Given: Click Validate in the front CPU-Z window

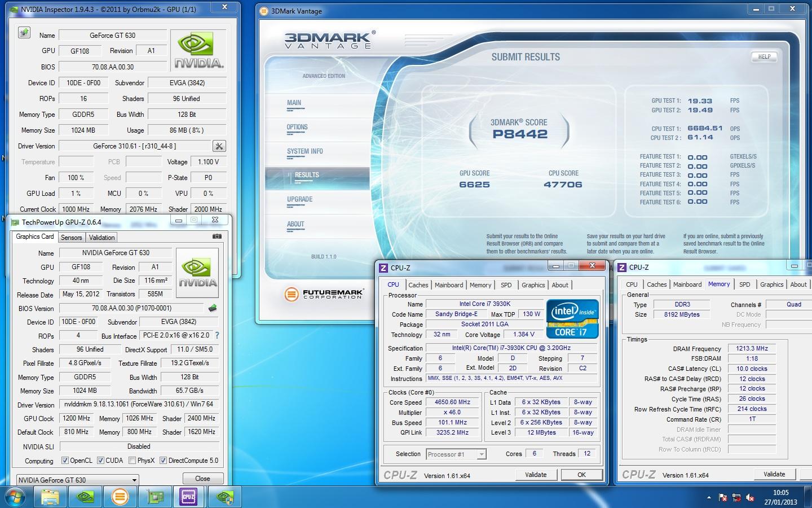Looking at the screenshot, I should pyautogui.click(x=536, y=475).
